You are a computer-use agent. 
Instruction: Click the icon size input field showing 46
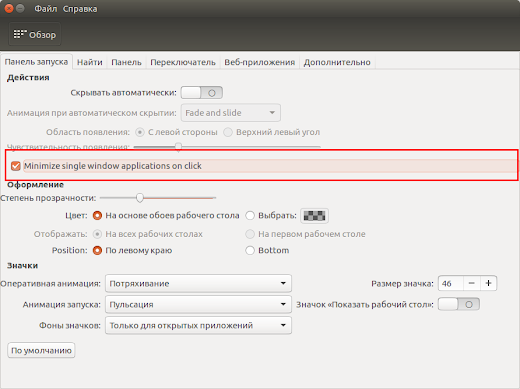450,283
